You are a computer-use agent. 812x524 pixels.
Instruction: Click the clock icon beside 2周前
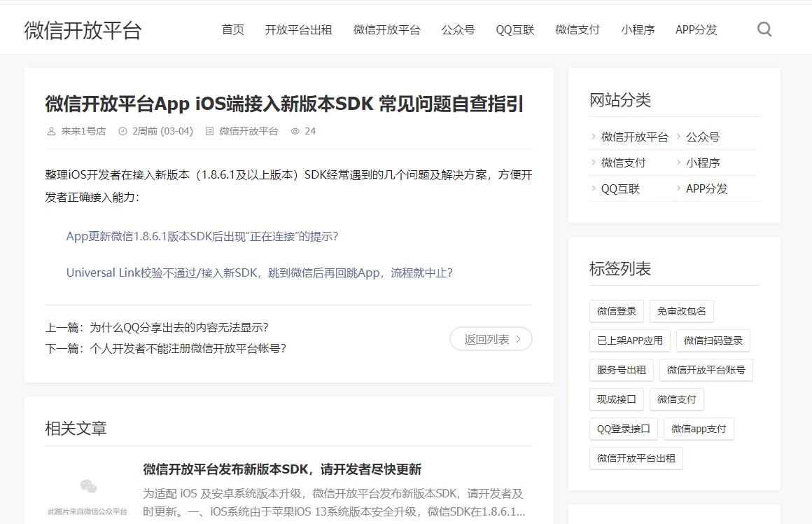pos(122,131)
